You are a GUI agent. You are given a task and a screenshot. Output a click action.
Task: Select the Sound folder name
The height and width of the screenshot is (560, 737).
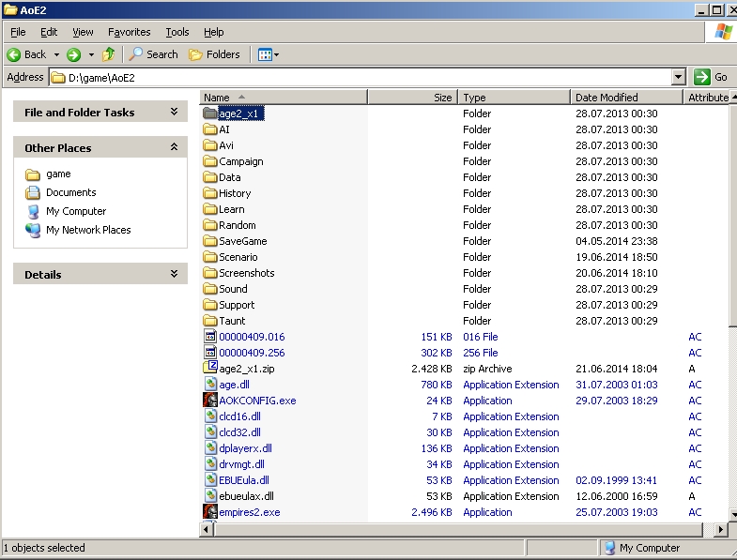click(233, 290)
